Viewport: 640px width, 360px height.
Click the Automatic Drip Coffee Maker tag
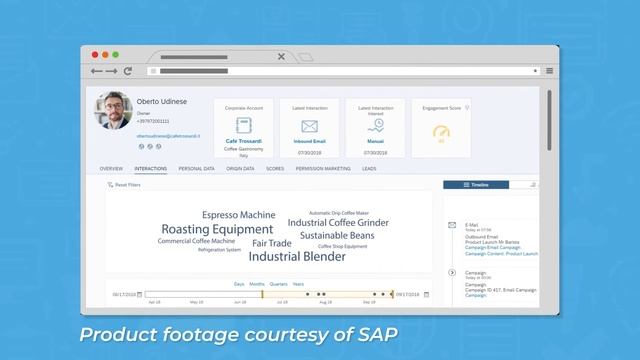click(x=339, y=213)
